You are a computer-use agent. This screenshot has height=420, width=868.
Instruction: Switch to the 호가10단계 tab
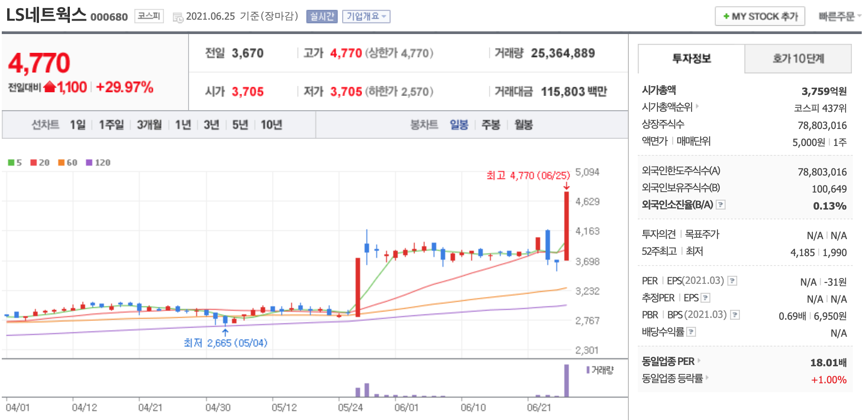coord(798,59)
